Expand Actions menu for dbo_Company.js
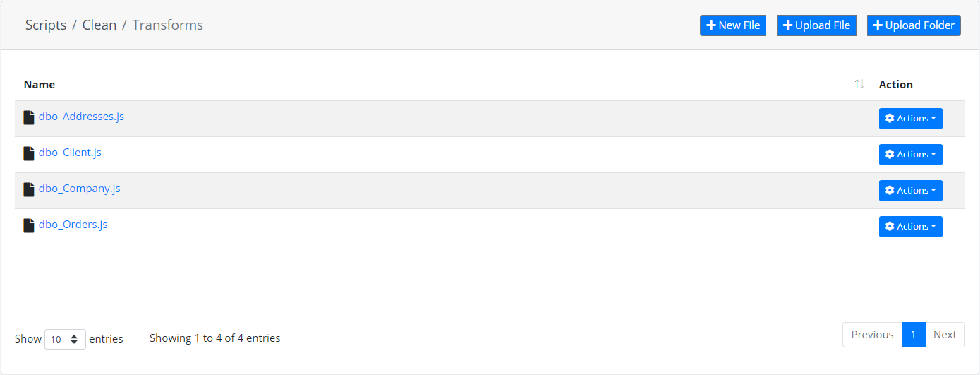 [910, 191]
